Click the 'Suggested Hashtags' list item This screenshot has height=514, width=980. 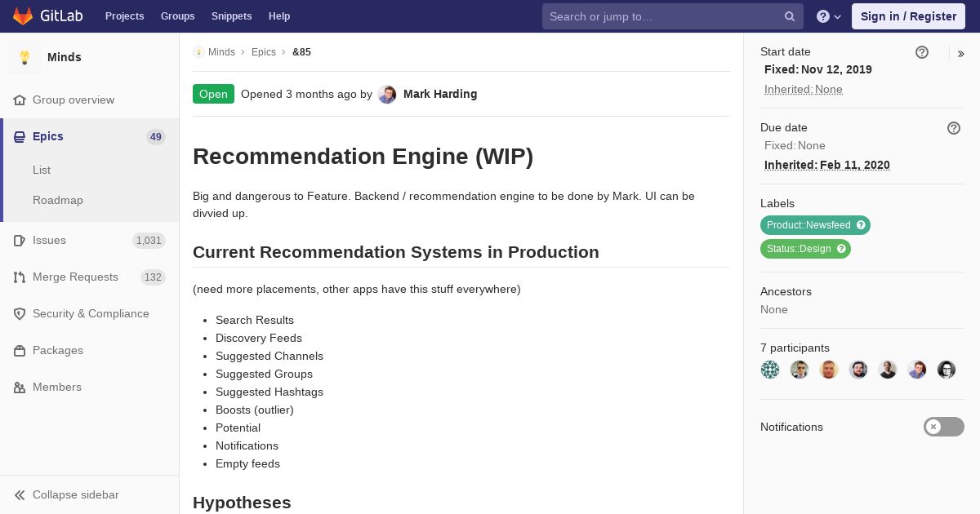pyautogui.click(x=269, y=392)
